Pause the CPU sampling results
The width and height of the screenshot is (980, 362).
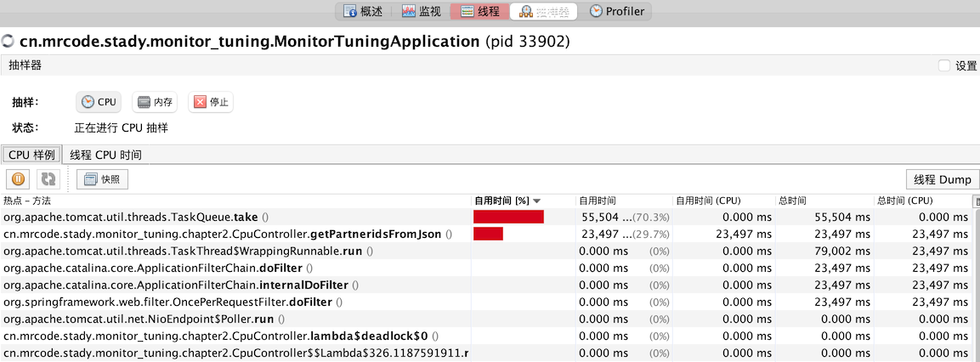coord(19,179)
